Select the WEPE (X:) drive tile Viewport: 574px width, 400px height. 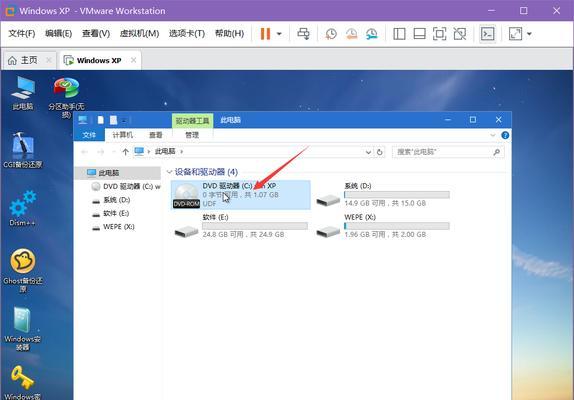tap(383, 226)
